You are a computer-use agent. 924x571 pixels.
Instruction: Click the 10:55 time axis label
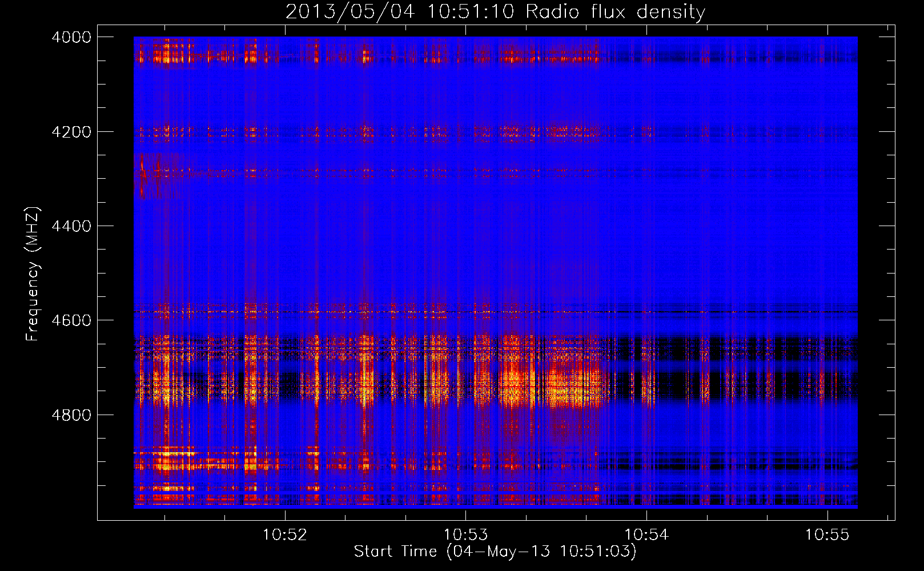pos(827,534)
